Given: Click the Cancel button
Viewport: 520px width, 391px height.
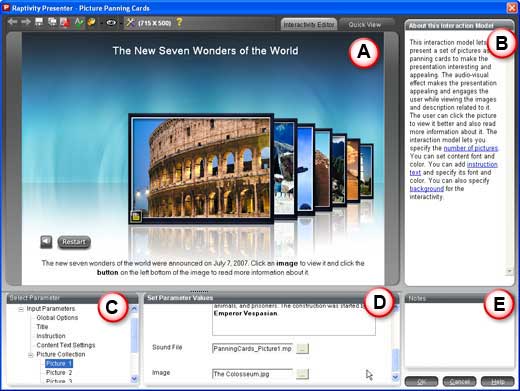Looking at the screenshot, I should [459, 381].
